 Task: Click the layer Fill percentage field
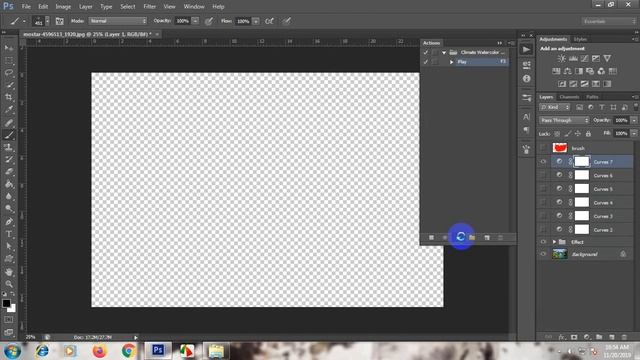click(x=621, y=133)
